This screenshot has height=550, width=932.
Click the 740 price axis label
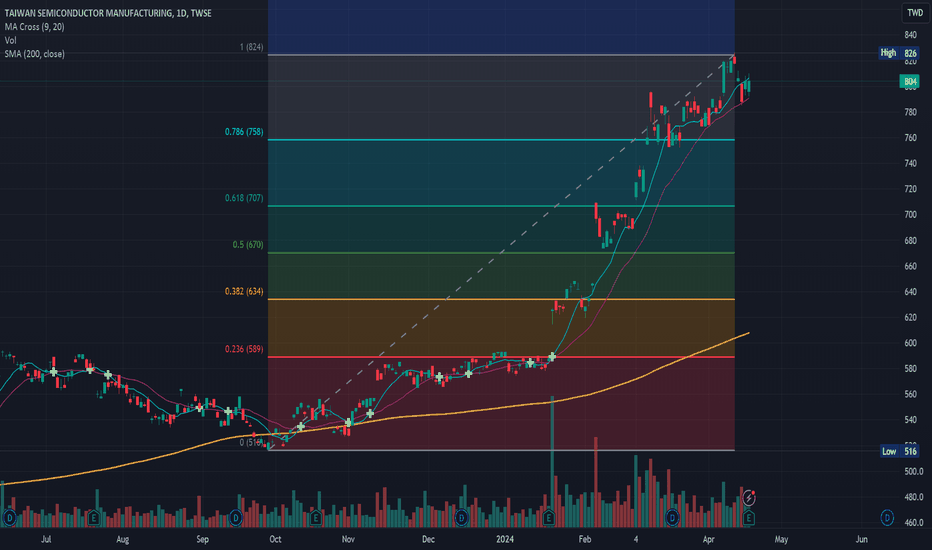pyautogui.click(x=910, y=163)
